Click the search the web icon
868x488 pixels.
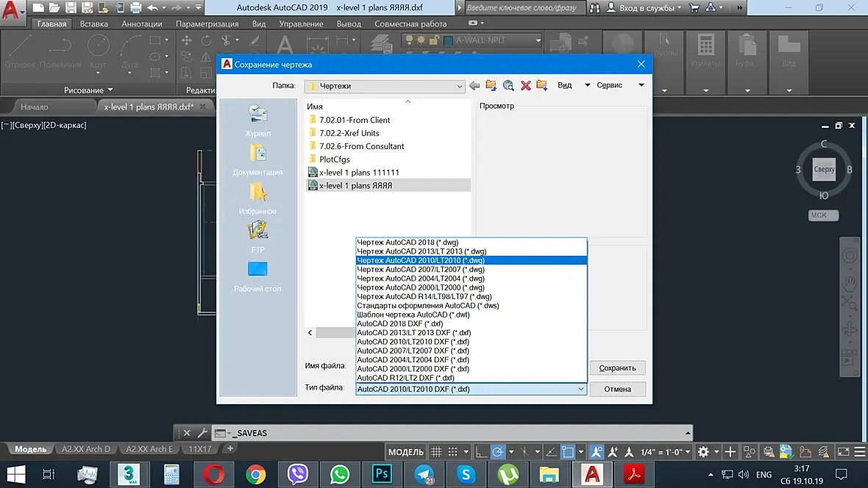coord(508,85)
